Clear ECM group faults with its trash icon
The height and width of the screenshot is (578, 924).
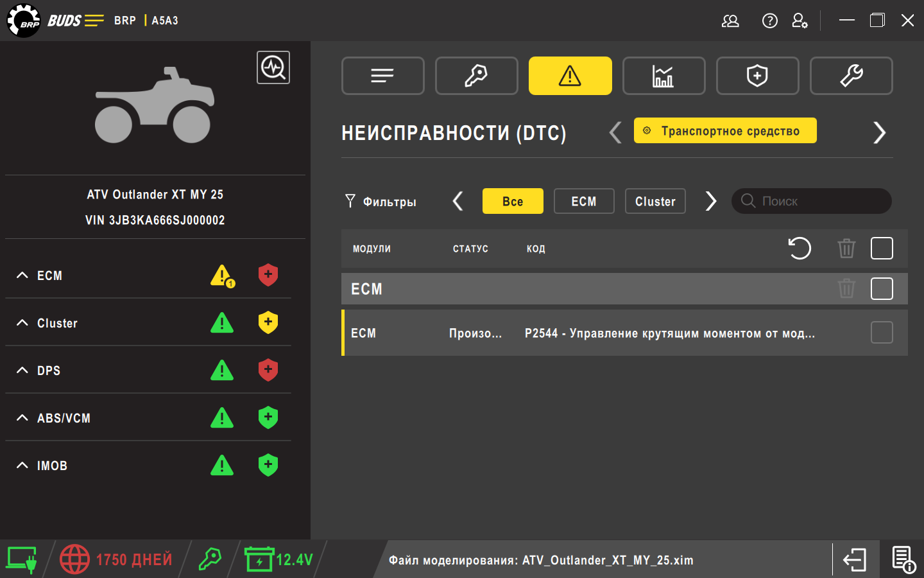click(846, 288)
